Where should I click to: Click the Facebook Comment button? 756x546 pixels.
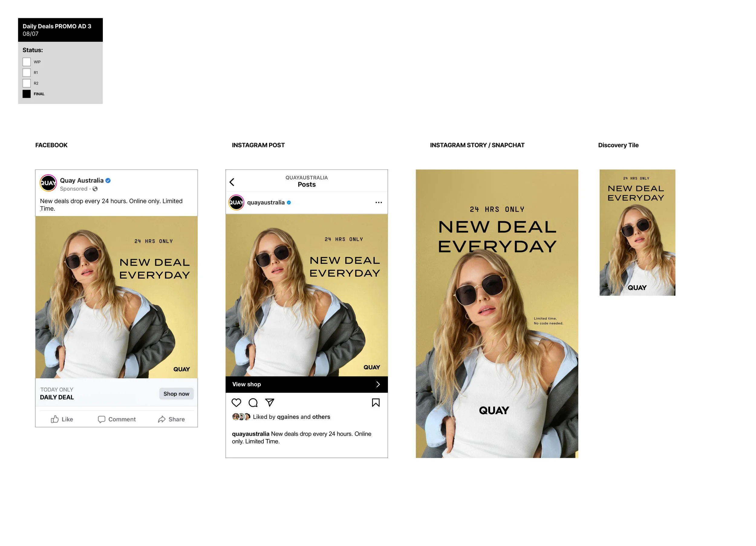(117, 419)
